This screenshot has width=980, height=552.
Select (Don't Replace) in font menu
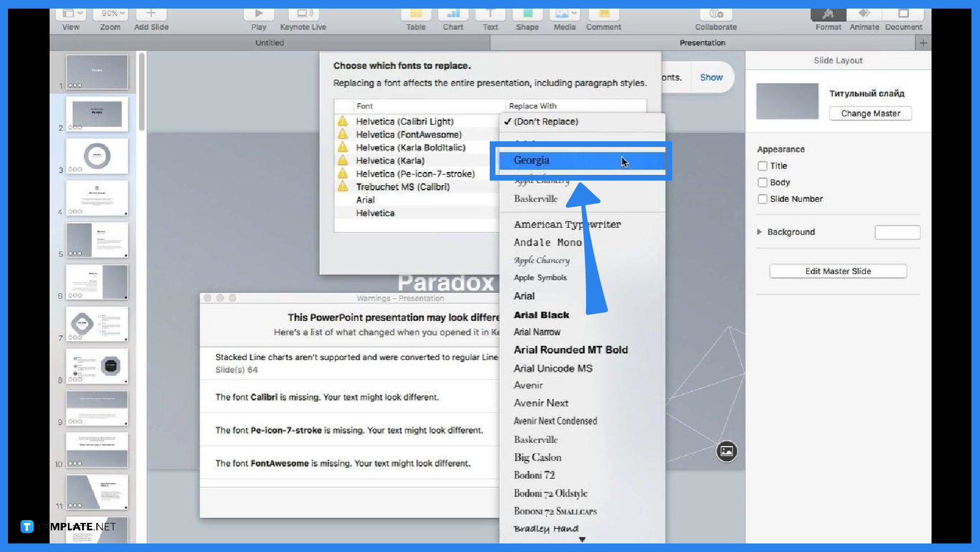[582, 121]
